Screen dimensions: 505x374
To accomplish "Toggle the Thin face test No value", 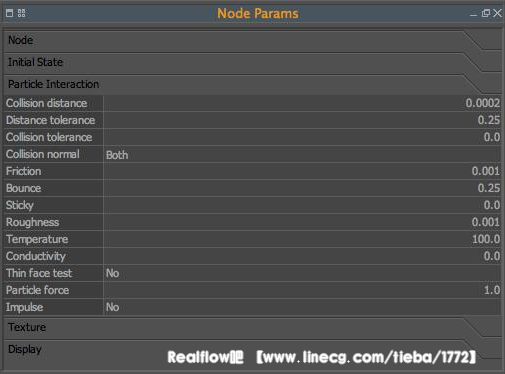I will pyautogui.click(x=302, y=273).
